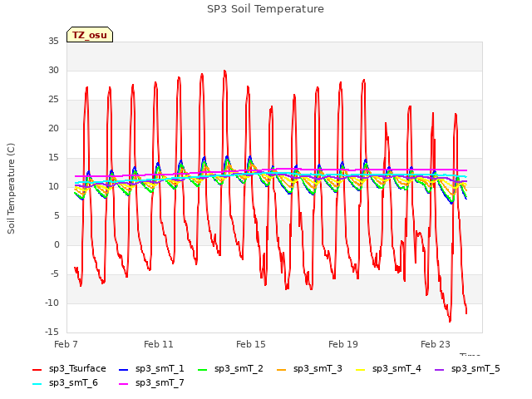Image resolution: width=532 pixels, height=399 pixels.
Task: Click the 35 y-axis tick label
Action: tap(53, 41)
